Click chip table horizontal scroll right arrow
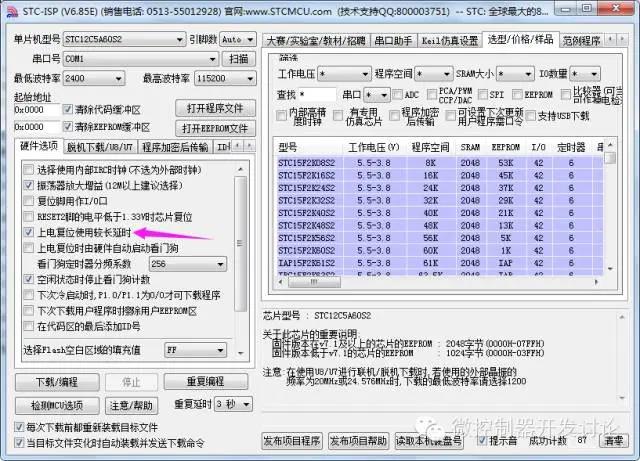Viewport: 640px width, 461px height. tap(596, 282)
